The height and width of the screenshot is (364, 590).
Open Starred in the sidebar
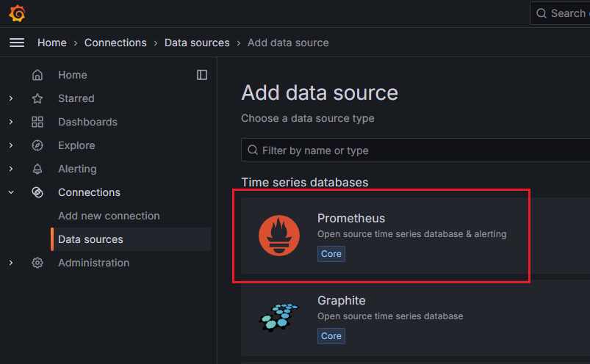point(76,98)
